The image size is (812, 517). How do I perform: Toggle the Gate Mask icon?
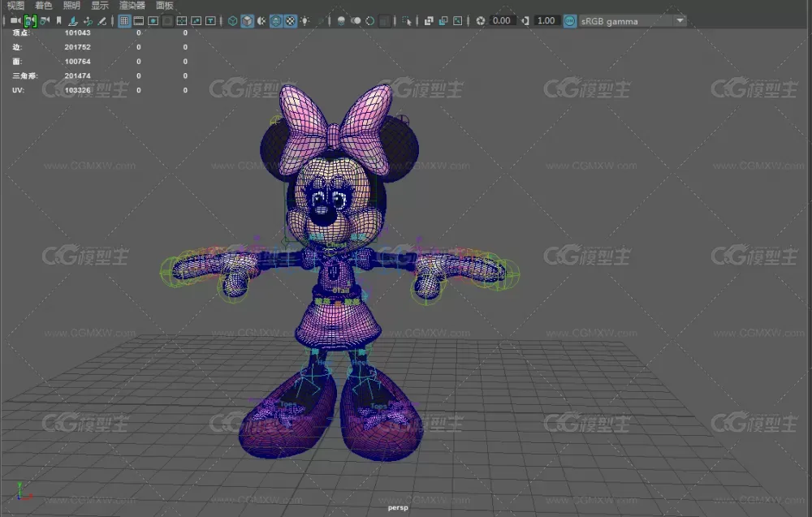(x=167, y=21)
